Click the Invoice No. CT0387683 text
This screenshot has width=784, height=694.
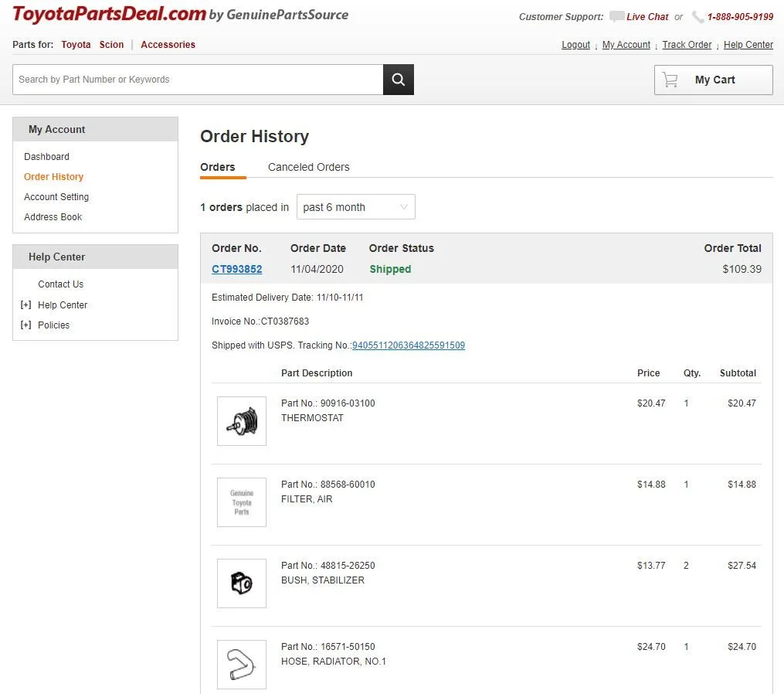tap(260, 321)
